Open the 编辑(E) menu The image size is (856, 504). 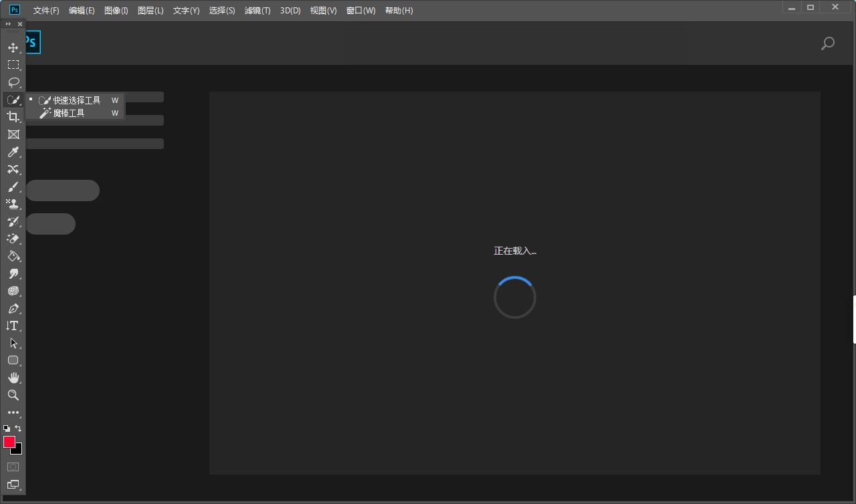coord(82,11)
